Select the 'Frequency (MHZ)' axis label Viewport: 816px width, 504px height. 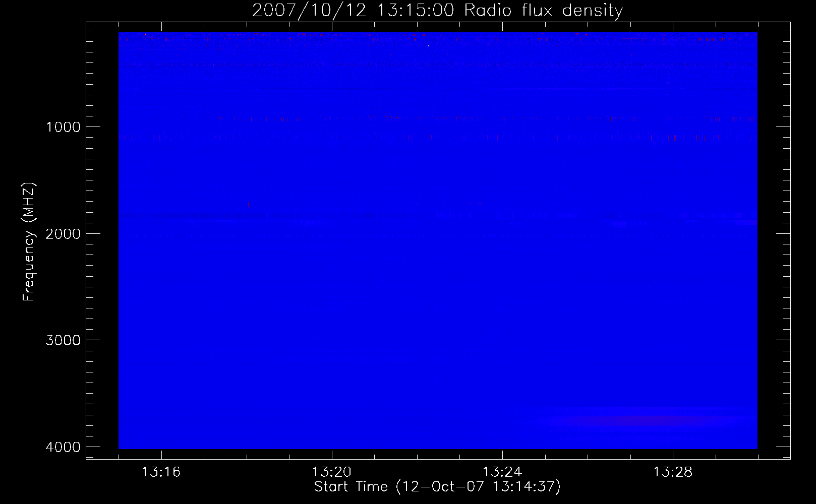(29, 242)
